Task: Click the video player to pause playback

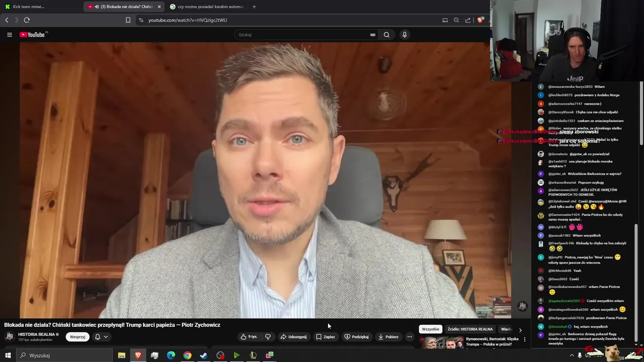Action: coord(265,180)
